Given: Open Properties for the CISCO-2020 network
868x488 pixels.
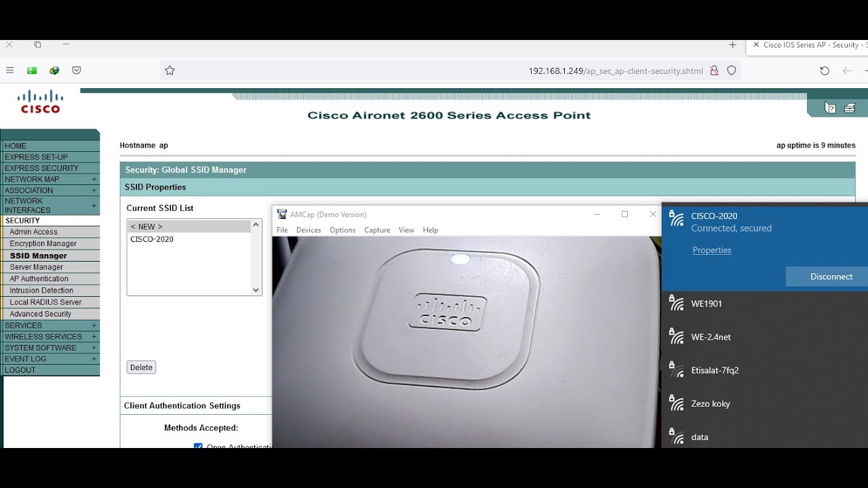Looking at the screenshot, I should click(x=712, y=250).
